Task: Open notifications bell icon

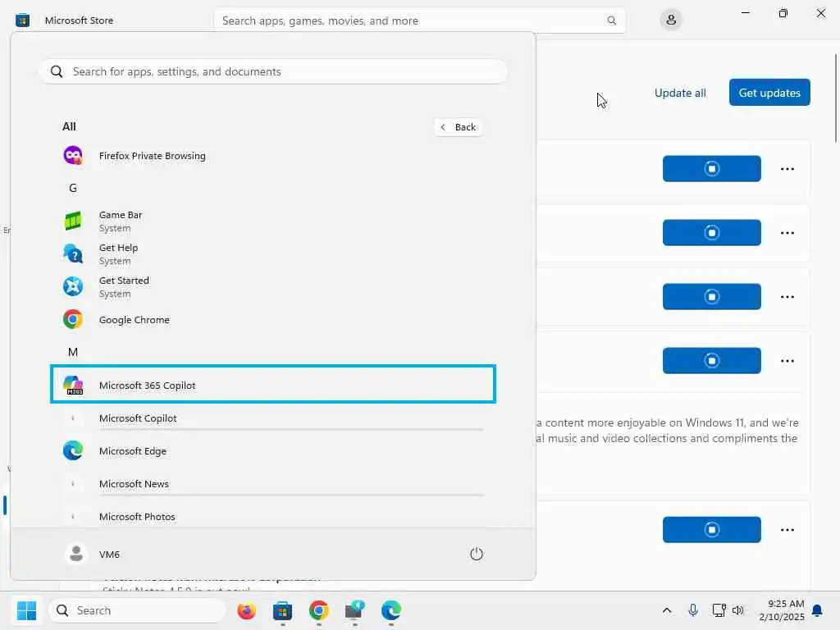Action: pyautogui.click(x=818, y=610)
